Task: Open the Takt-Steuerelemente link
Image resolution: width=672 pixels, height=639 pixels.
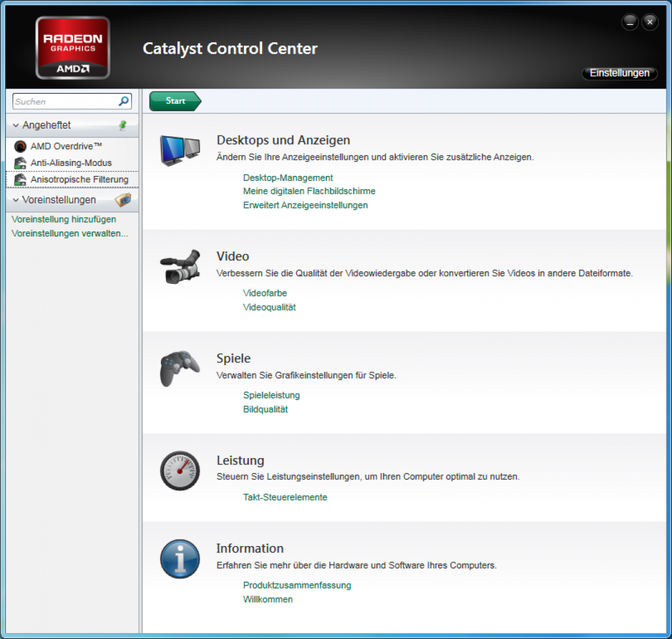Action: pos(285,497)
